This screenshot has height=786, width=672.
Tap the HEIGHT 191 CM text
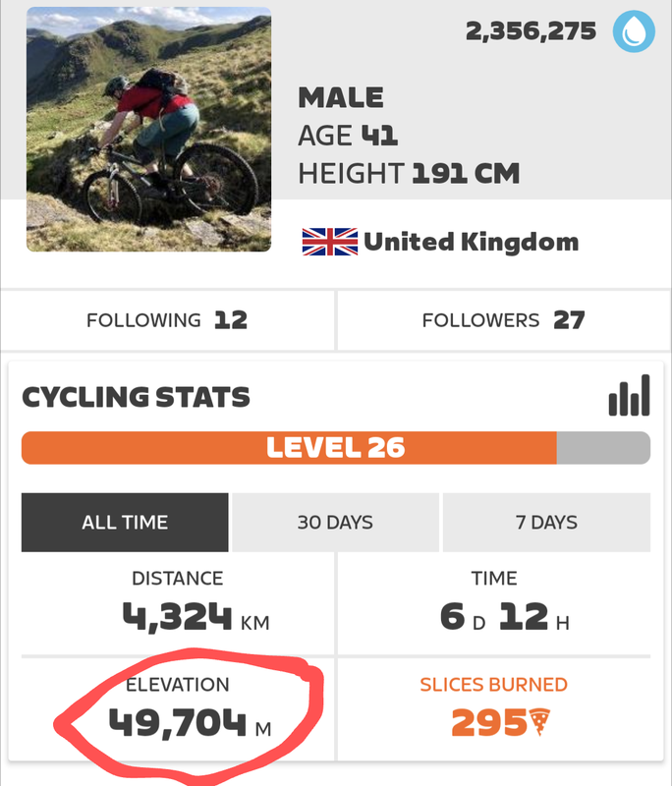[409, 175]
